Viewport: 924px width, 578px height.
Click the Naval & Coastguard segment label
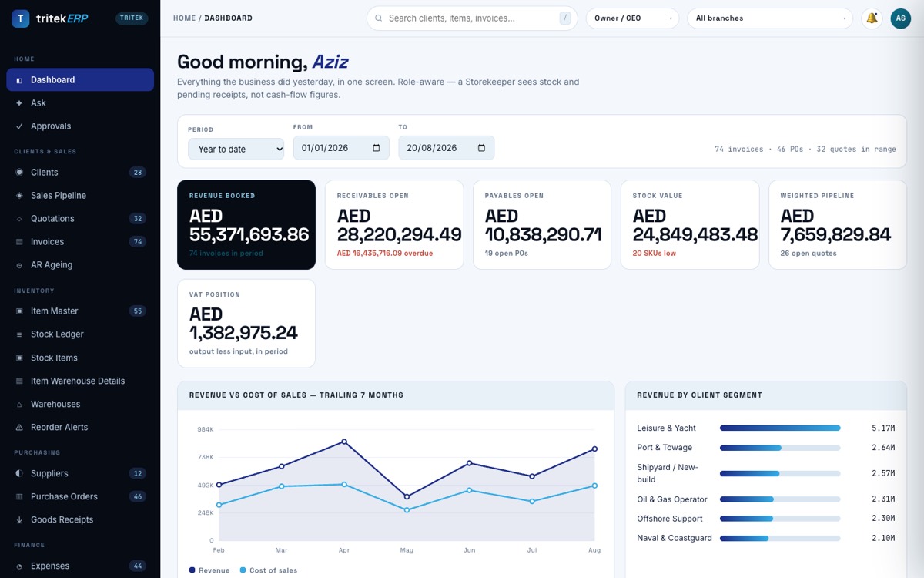(675, 538)
